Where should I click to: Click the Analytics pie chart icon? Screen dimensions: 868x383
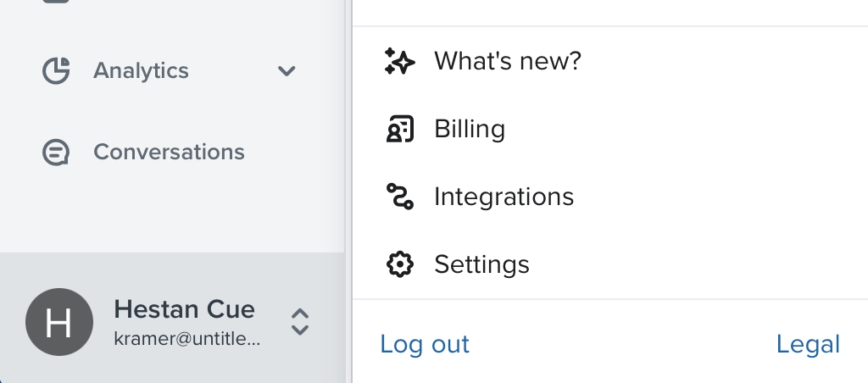[x=56, y=70]
